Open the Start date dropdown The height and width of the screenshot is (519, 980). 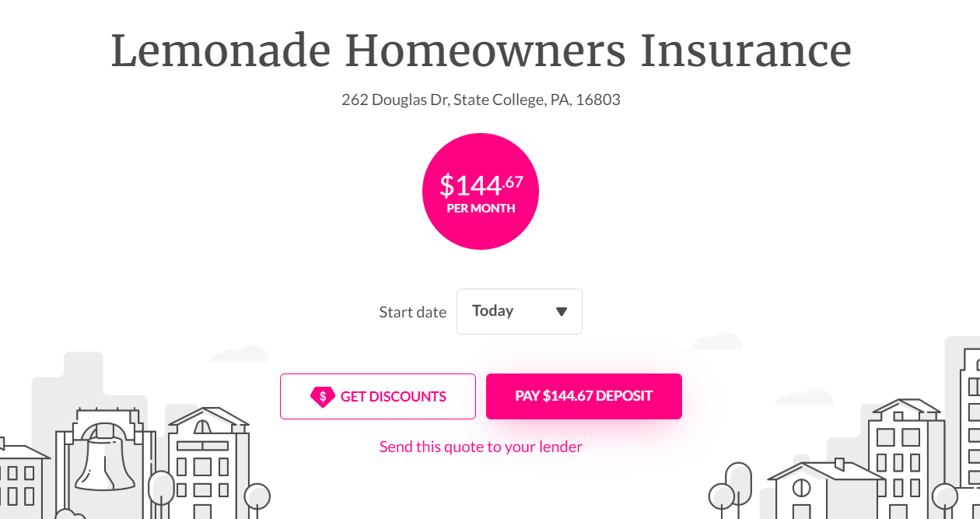[x=519, y=311]
